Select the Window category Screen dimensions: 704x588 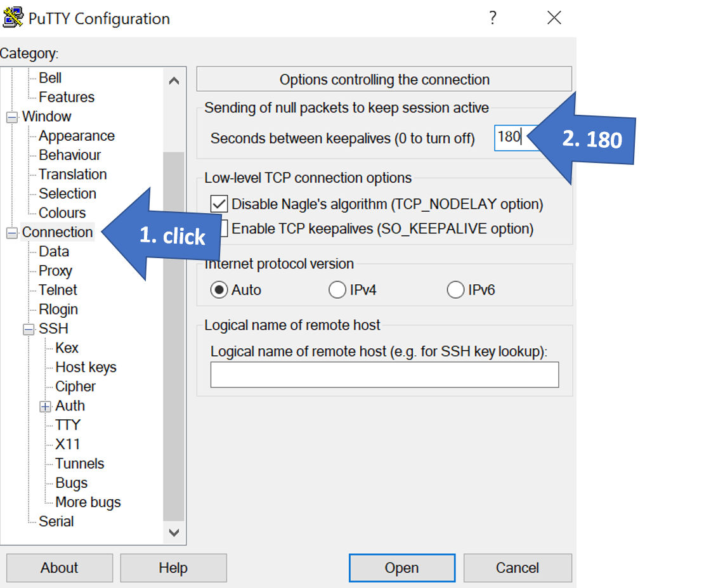coord(47,116)
